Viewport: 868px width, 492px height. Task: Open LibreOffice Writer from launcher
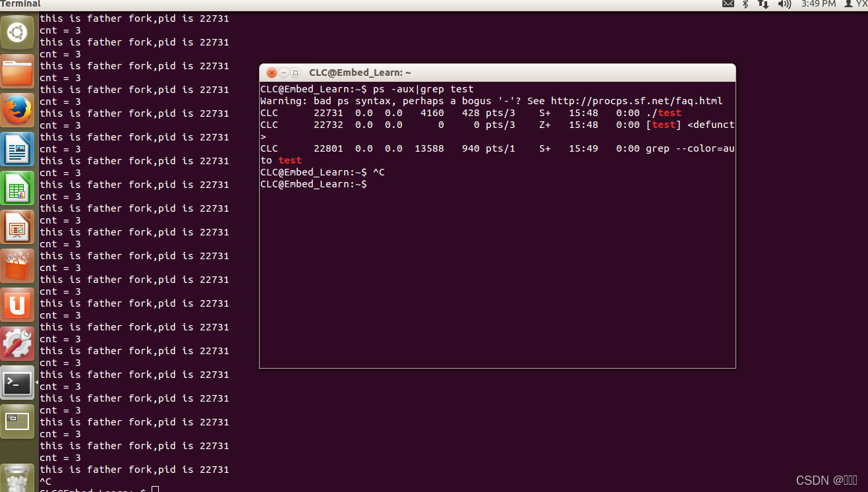point(17,148)
